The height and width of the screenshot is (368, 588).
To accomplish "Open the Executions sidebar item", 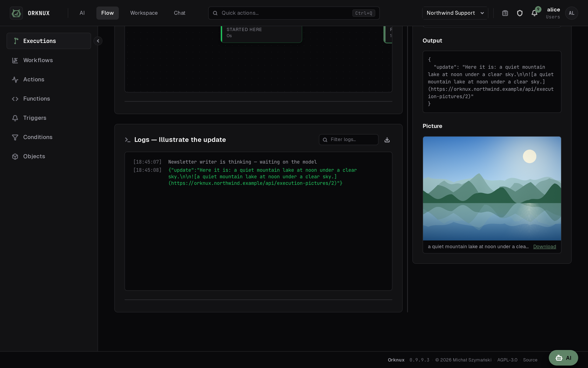I will point(49,41).
